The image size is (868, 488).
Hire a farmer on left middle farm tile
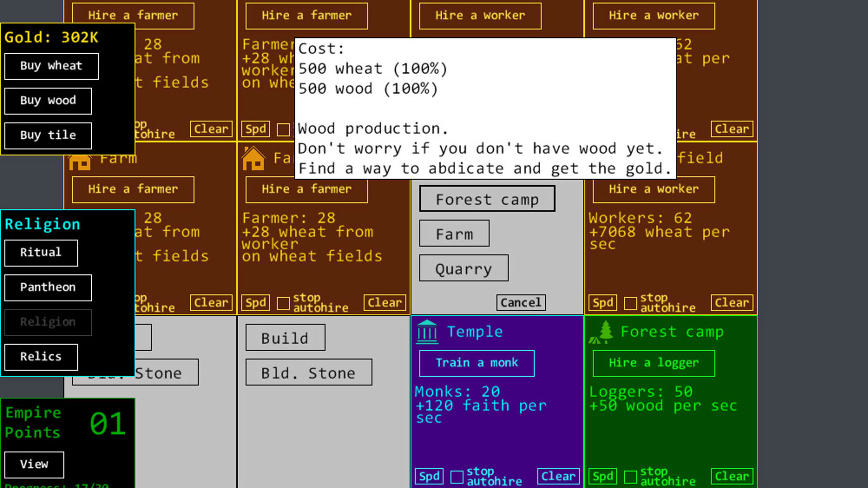pos(133,189)
